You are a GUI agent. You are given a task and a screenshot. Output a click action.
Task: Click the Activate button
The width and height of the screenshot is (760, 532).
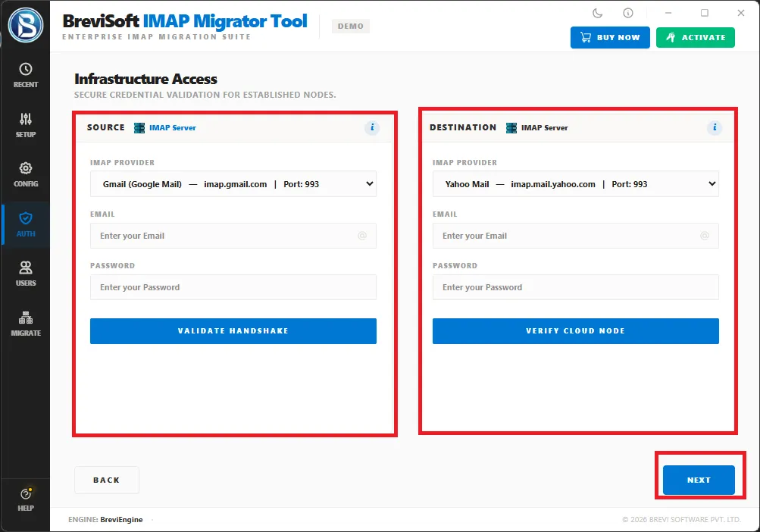(x=696, y=37)
